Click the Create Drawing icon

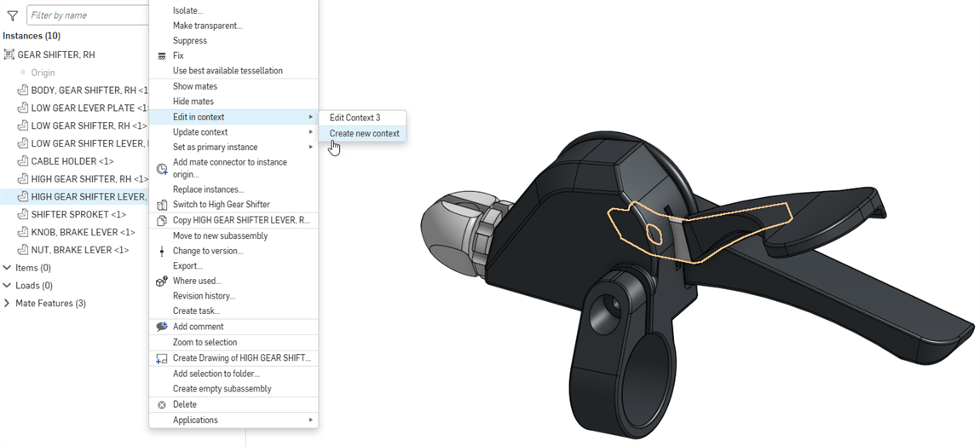(162, 358)
